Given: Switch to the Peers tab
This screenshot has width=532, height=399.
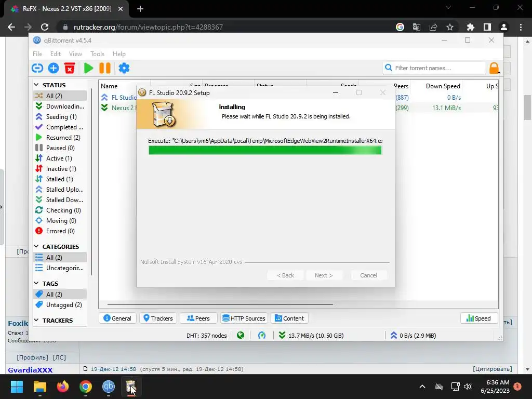Looking at the screenshot, I should pyautogui.click(x=198, y=318).
